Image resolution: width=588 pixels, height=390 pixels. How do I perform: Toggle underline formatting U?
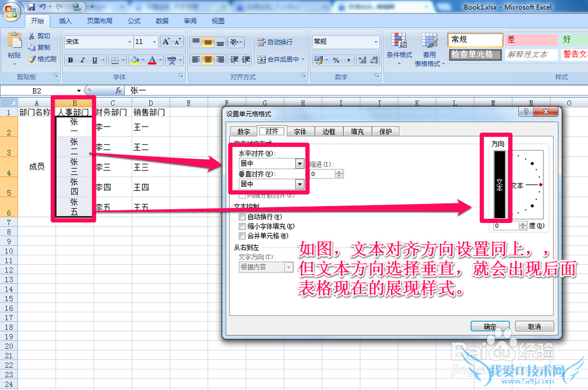click(95, 60)
